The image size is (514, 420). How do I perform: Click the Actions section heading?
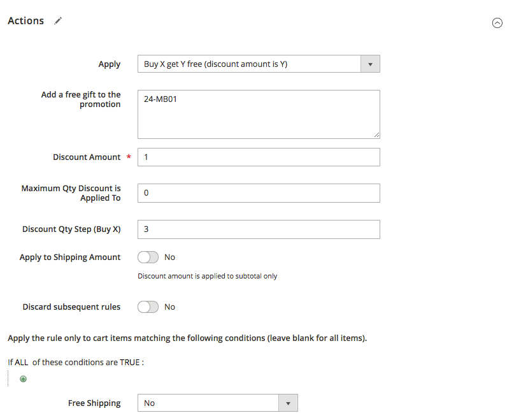(x=26, y=21)
